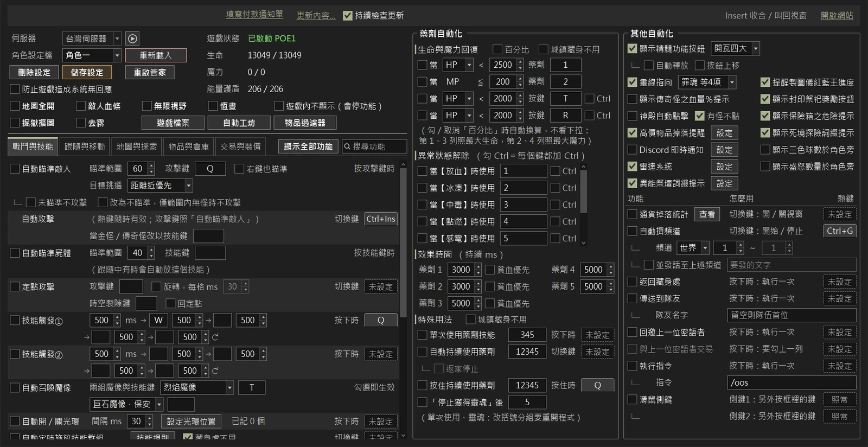Viewport: 868px width, 447px height.
Task: Click the search magnifier icon in 搜尋功能
Action: tap(347, 146)
